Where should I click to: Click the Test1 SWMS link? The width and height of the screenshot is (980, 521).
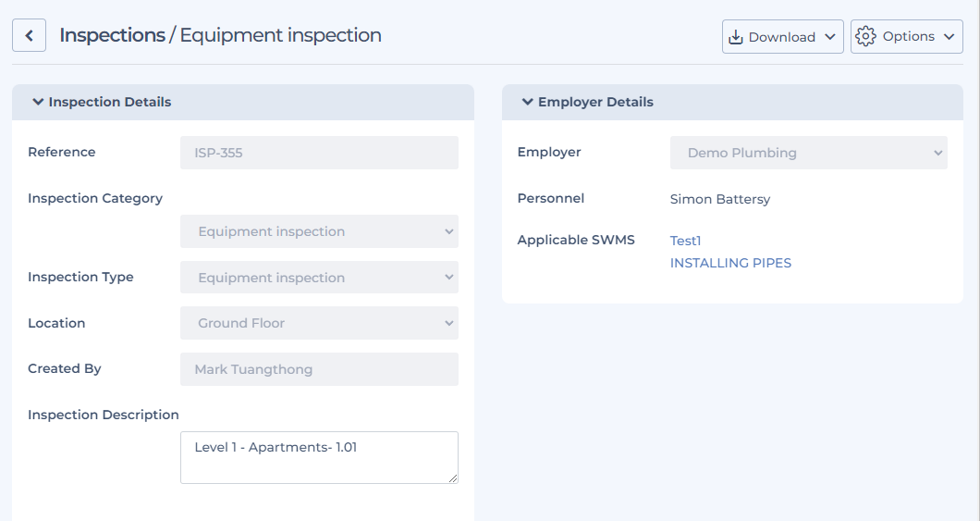(x=686, y=241)
